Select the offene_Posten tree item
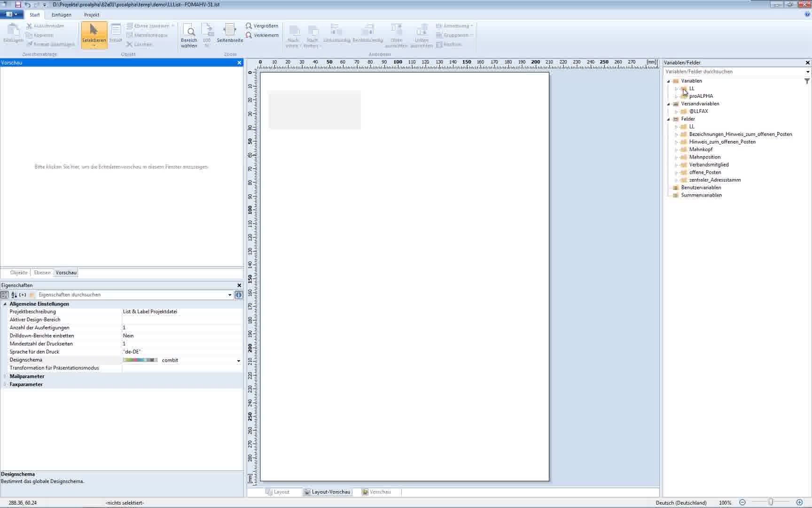This screenshot has height=508, width=812. pyautogui.click(x=705, y=173)
